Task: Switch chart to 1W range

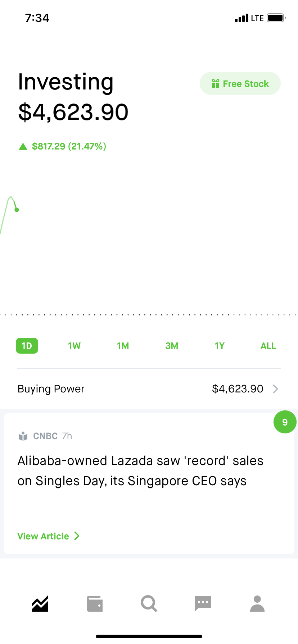Action: point(74,346)
